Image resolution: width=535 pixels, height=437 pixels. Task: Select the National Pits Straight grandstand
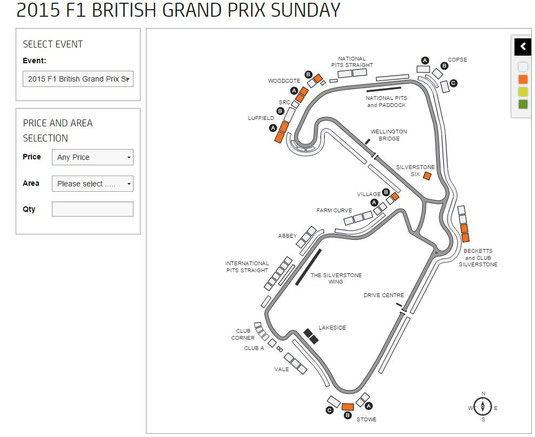coord(352,73)
